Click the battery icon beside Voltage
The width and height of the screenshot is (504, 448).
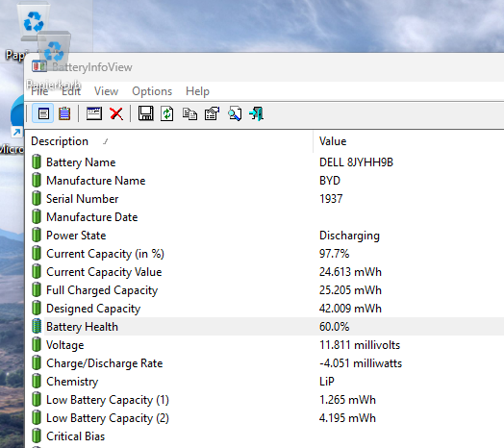pos(37,344)
